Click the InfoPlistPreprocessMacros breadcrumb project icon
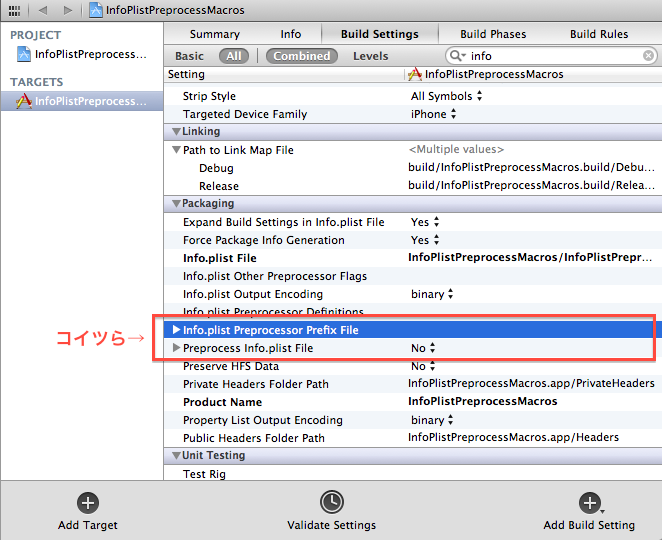 point(96,10)
